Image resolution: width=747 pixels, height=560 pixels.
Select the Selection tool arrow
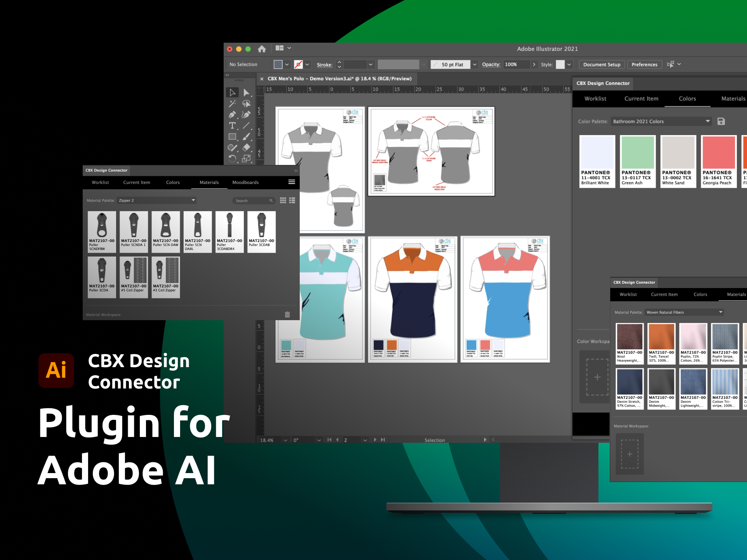(x=232, y=92)
